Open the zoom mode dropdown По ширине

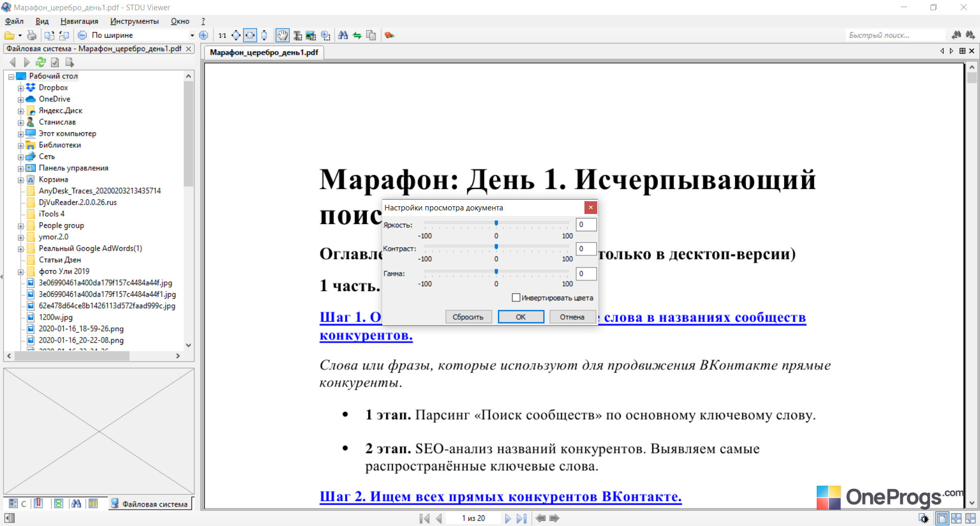tap(192, 35)
